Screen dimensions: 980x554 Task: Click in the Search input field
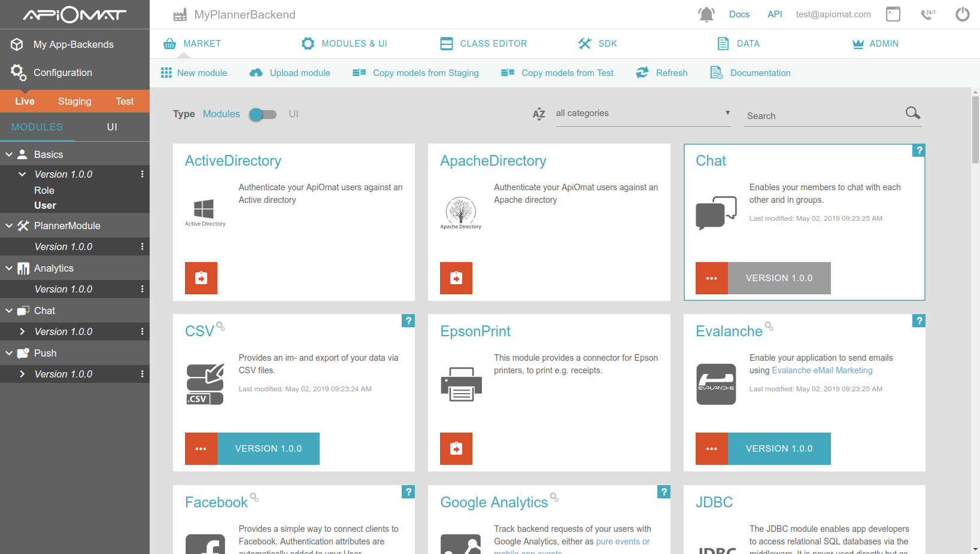tap(824, 116)
